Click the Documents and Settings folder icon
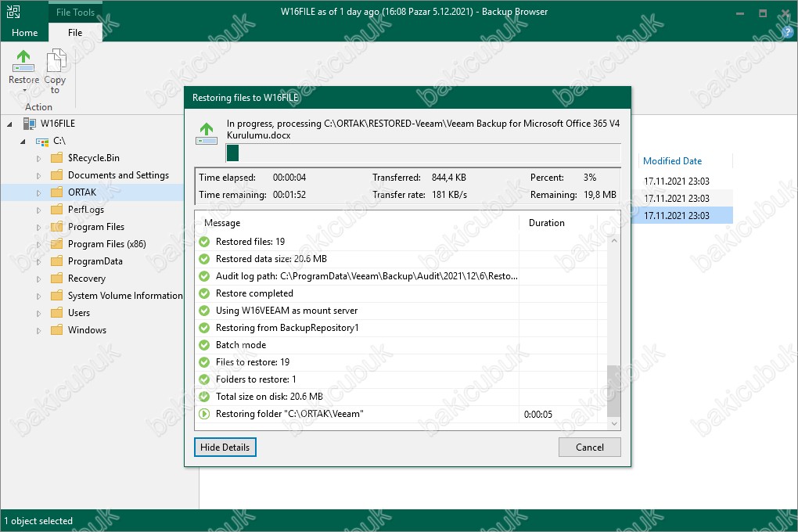Viewport: 798px width, 532px height. (x=57, y=175)
